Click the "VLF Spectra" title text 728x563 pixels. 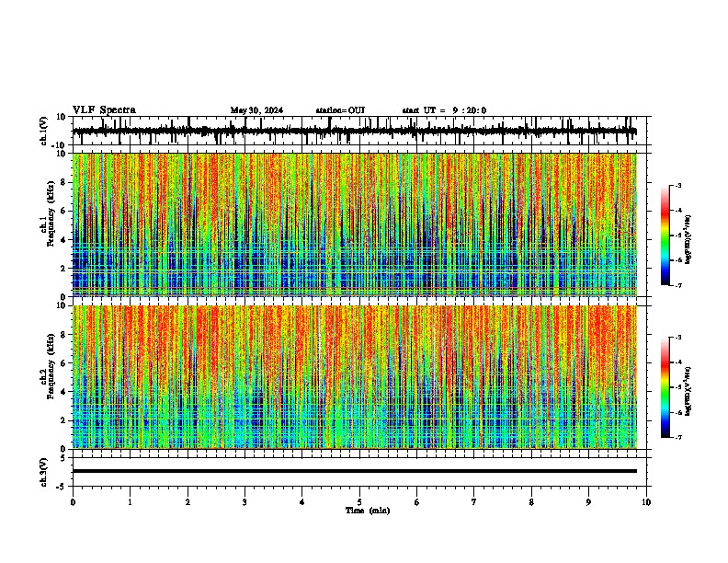coord(104,110)
